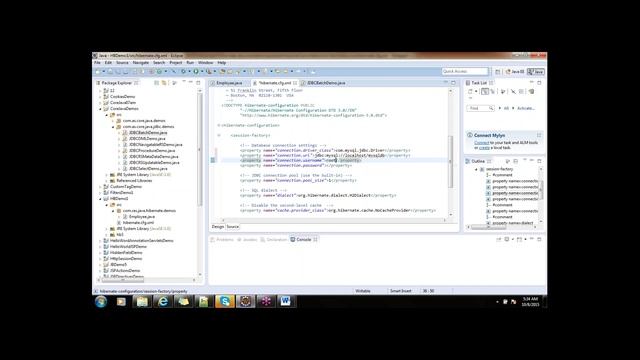Click the Find field in Task List
Viewport: 640px width, 360px height.
pos(480,108)
